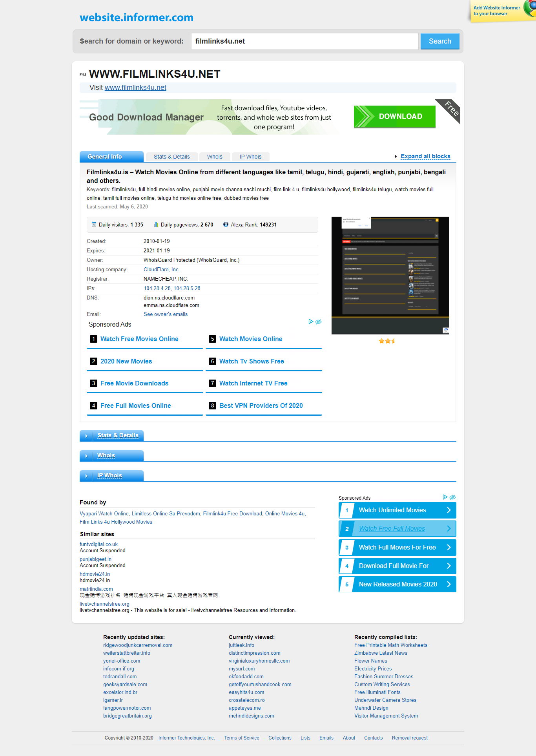Image resolution: width=536 pixels, height=756 pixels.
Task: Click the star rating under site thumbnail
Action: coord(387,341)
